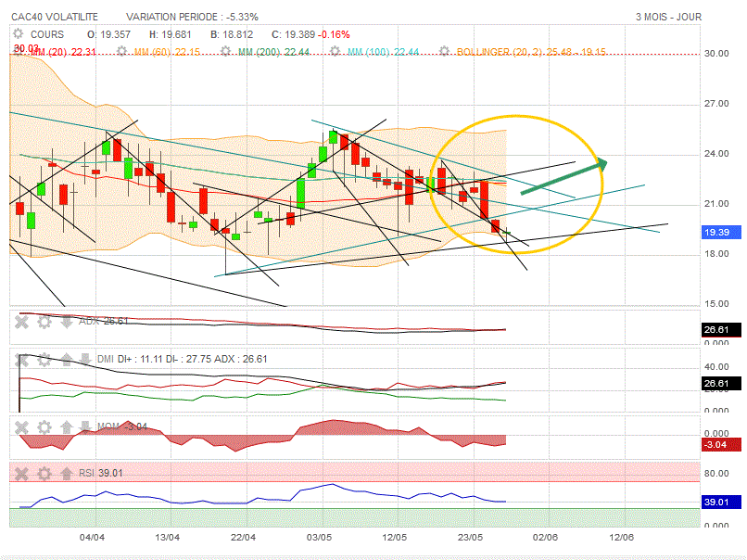The height and width of the screenshot is (560, 747).
Task: Open settings gear for MM (100)
Action: pos(336,51)
